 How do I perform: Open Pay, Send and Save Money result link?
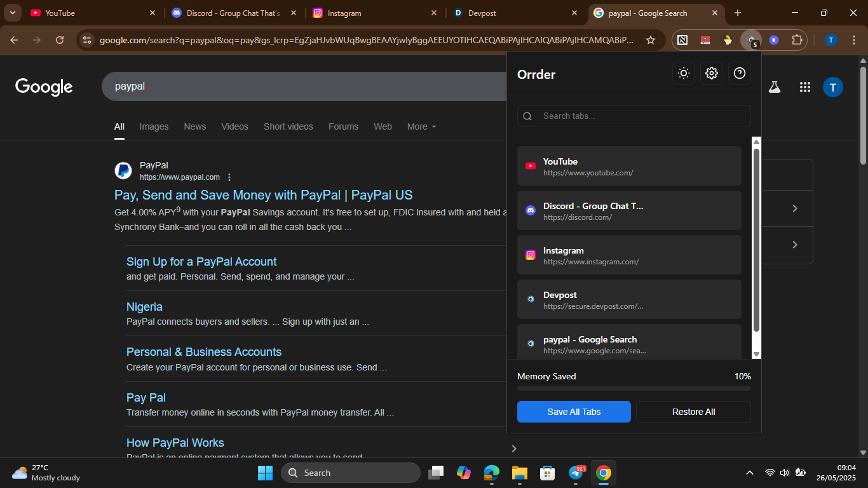[263, 195]
